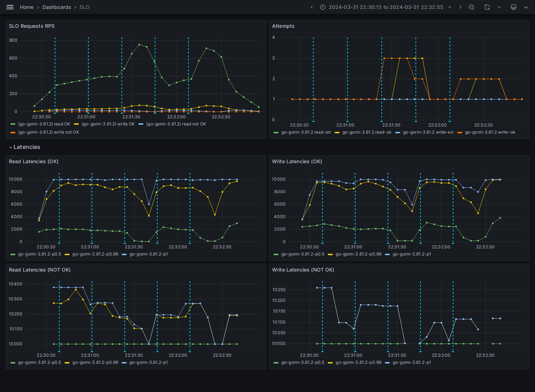Viewport: 535px width, 392px height.
Task: Open the display view mode icon
Action: pyautogui.click(x=514, y=7)
